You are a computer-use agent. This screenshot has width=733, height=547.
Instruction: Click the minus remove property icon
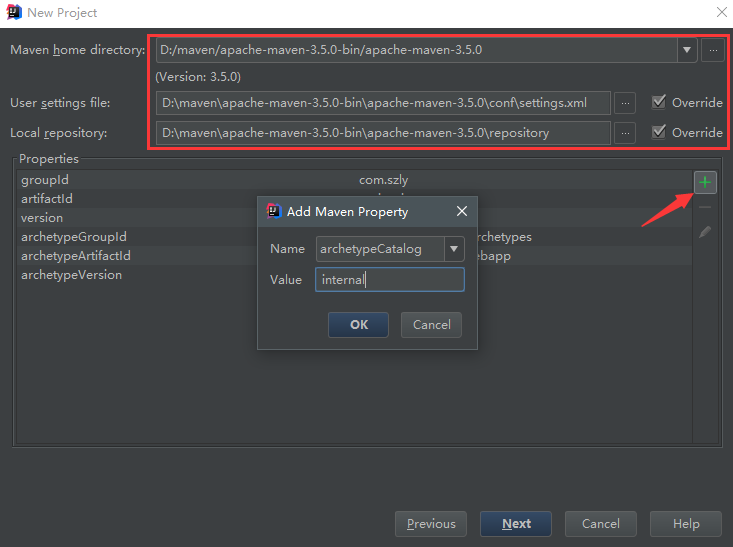click(x=705, y=207)
